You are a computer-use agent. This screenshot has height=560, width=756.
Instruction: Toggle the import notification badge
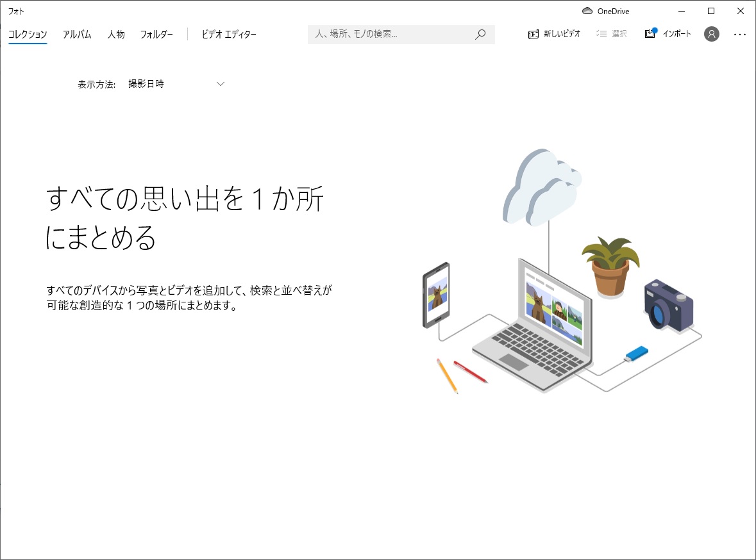[656, 29]
